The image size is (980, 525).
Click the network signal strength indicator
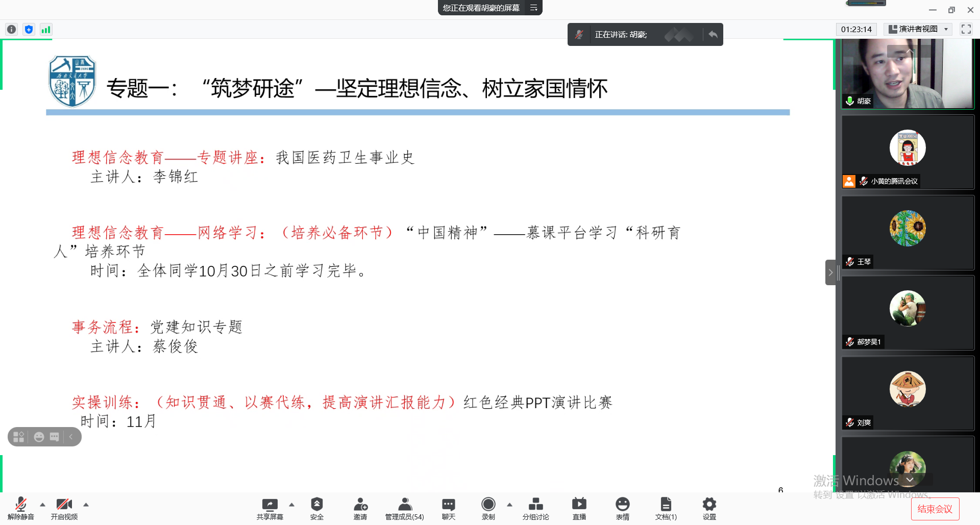point(46,30)
